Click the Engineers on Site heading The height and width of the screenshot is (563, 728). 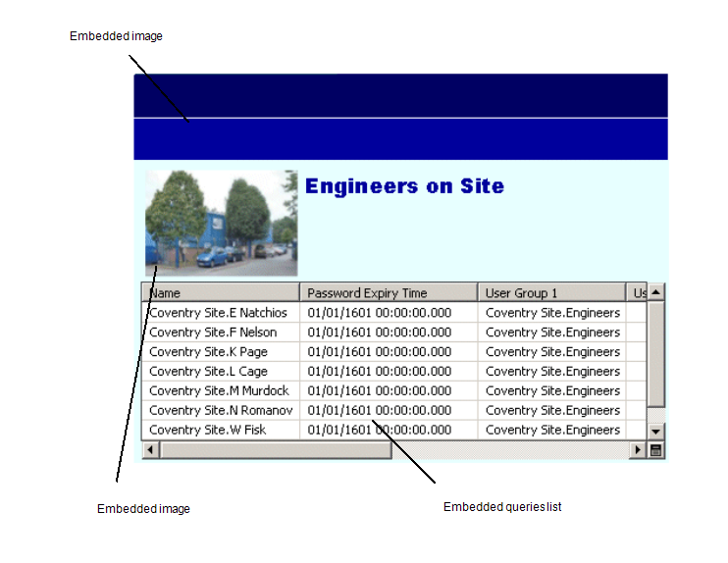tap(404, 186)
